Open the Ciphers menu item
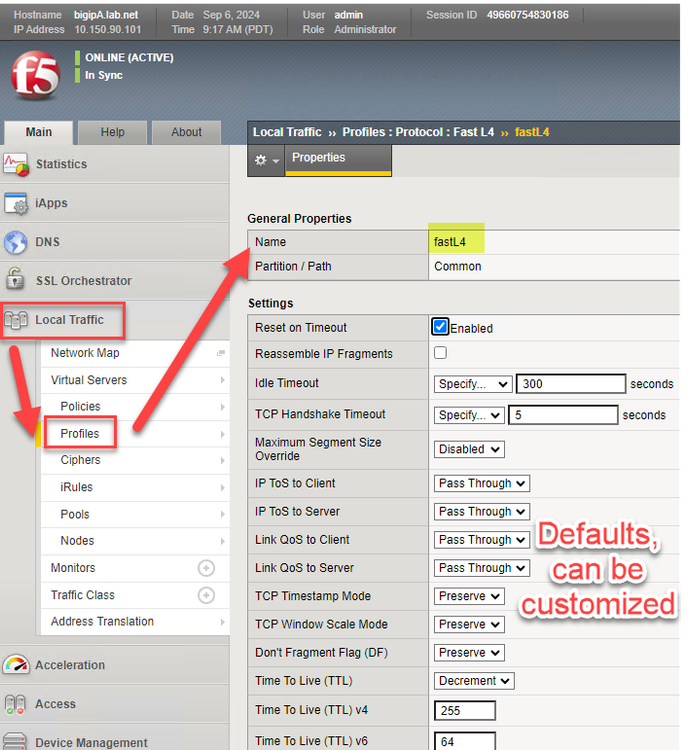Image resolution: width=689 pixels, height=750 pixels. (80, 460)
